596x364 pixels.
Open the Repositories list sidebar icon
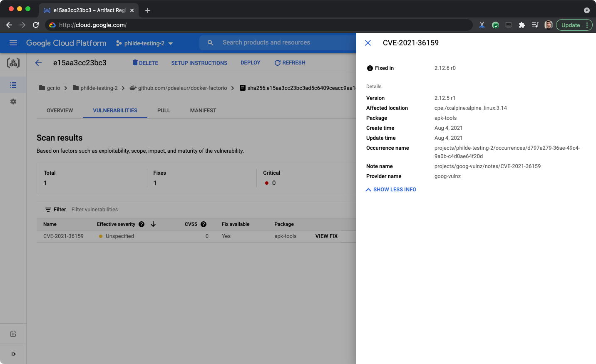coord(13,85)
